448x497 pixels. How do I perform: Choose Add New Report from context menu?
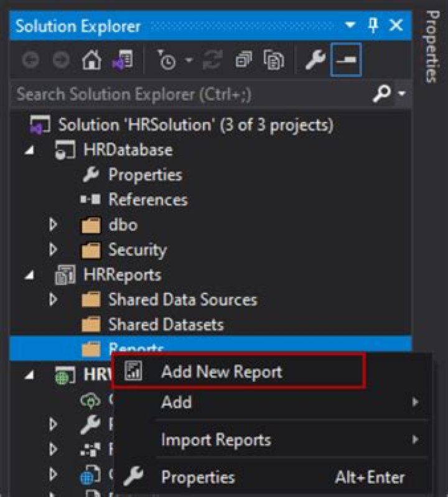click(221, 372)
